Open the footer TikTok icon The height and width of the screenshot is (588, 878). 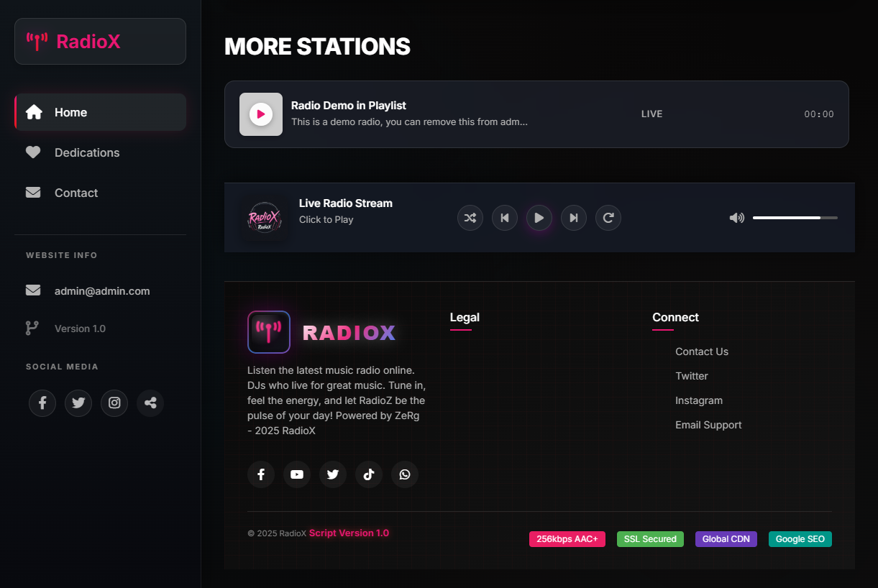pyautogui.click(x=369, y=474)
